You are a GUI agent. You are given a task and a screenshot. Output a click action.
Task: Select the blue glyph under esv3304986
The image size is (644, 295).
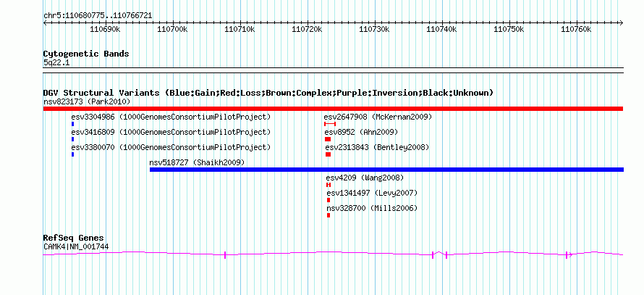(x=72, y=124)
